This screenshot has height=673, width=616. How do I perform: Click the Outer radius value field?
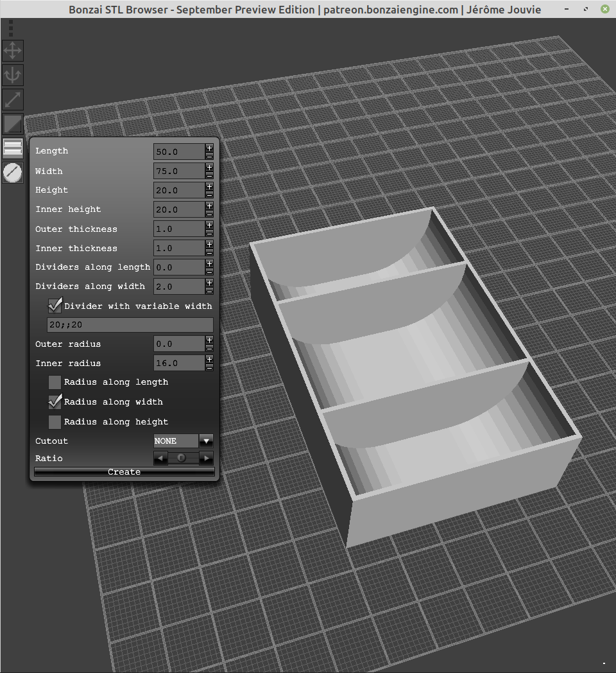(x=179, y=344)
